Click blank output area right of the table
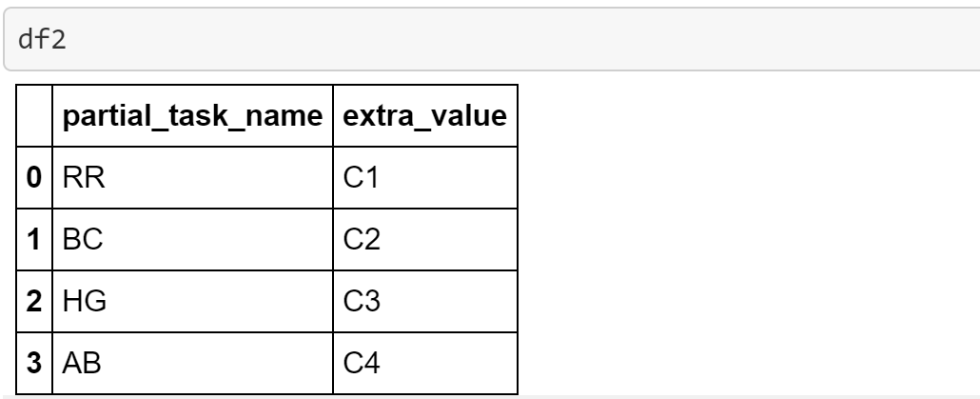The width and height of the screenshot is (980, 399). 742,238
